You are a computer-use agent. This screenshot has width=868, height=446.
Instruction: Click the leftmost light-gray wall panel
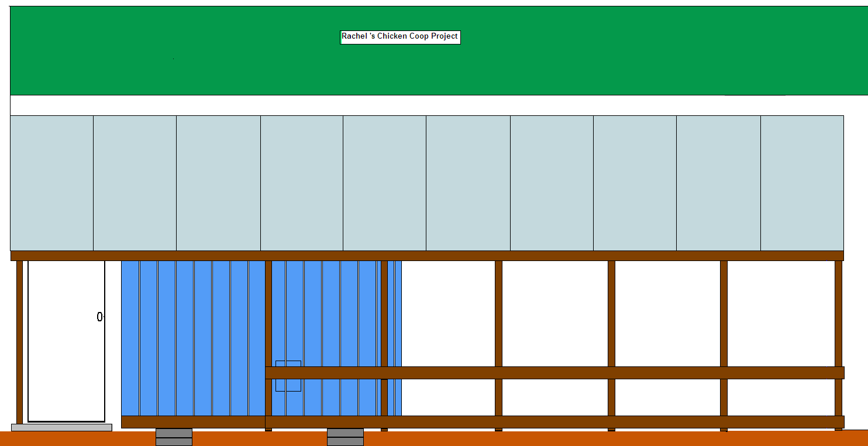tap(51, 183)
